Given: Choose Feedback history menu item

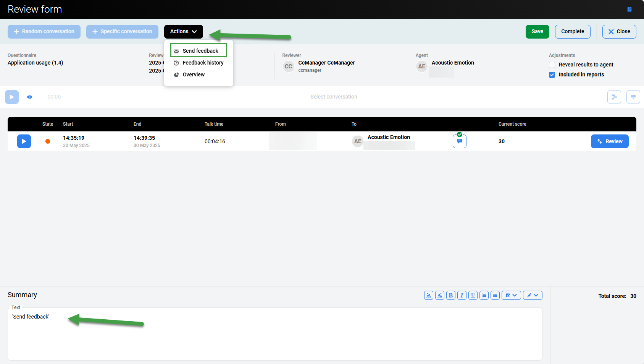Looking at the screenshot, I should (203, 63).
